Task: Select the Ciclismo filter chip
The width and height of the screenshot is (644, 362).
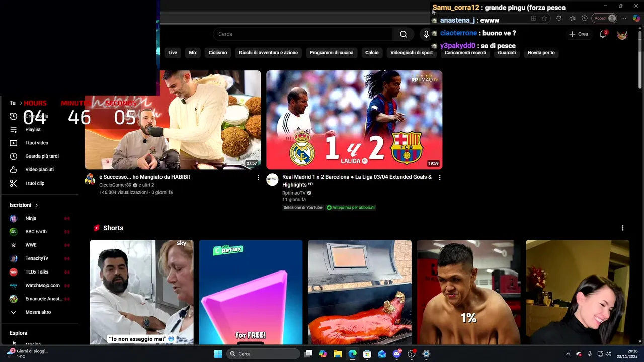Action: coord(218,53)
